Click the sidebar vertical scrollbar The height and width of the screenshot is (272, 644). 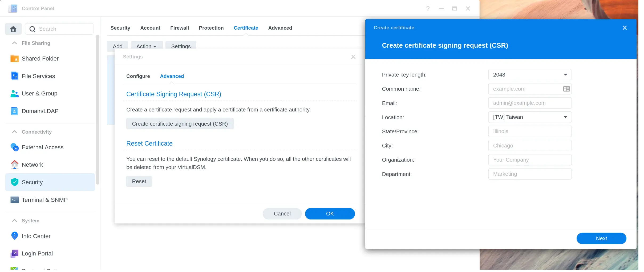point(98,109)
